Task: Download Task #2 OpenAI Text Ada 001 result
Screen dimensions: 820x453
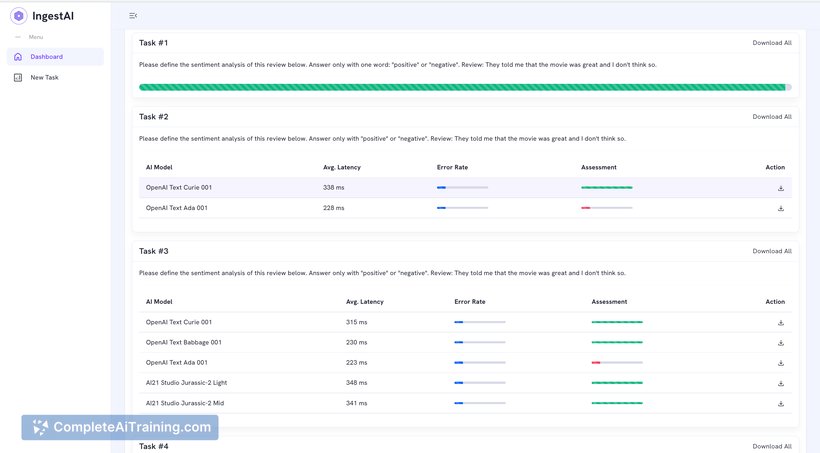Action: pos(781,208)
